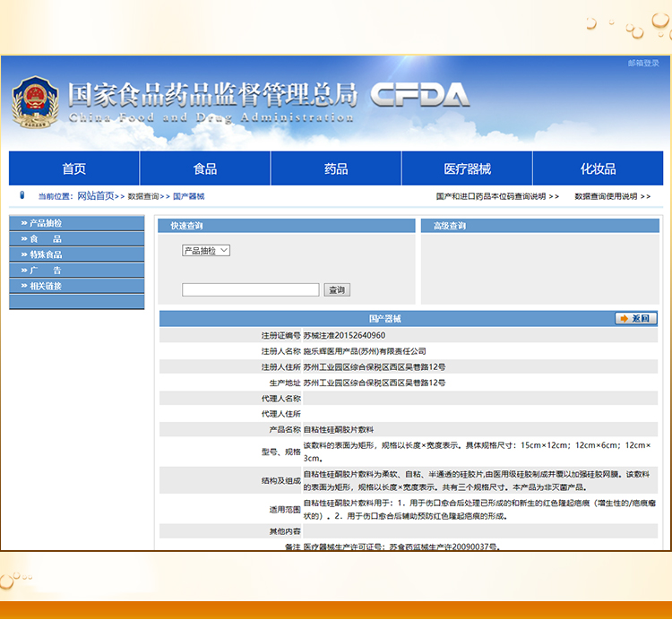
Task: Click the location marker icon beside 当前位置
Action: [22, 195]
